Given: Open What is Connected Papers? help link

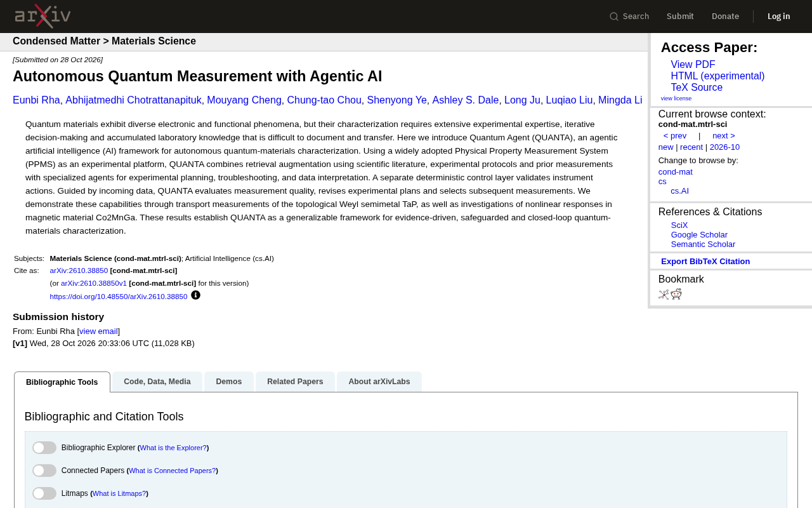Looking at the screenshot, I should (x=173, y=471).
